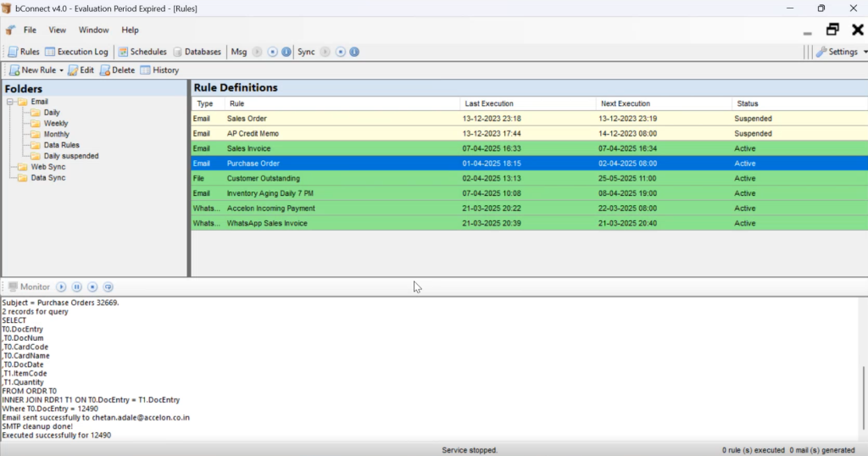The image size is (868, 456).
Task: Restore the inner Rules child window
Action: 832,30
